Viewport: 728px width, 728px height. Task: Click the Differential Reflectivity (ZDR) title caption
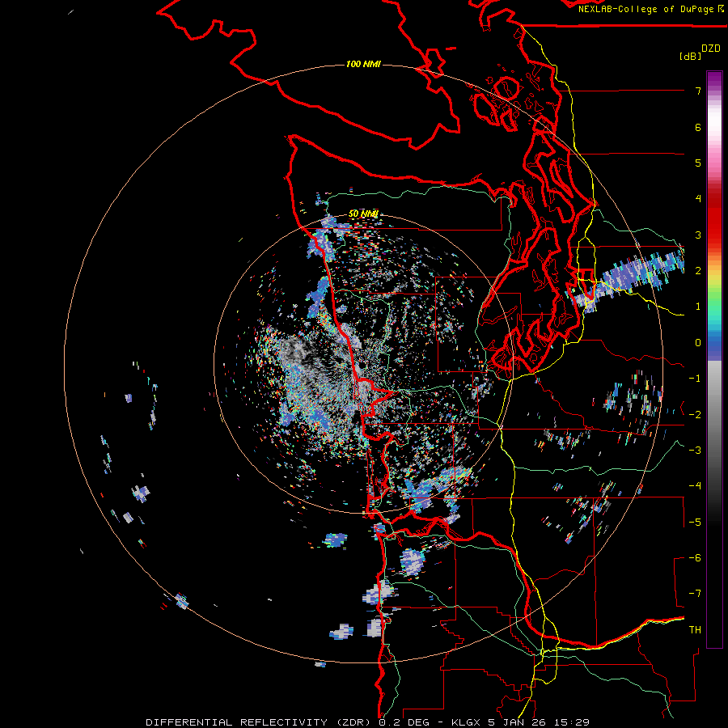tap(260, 722)
